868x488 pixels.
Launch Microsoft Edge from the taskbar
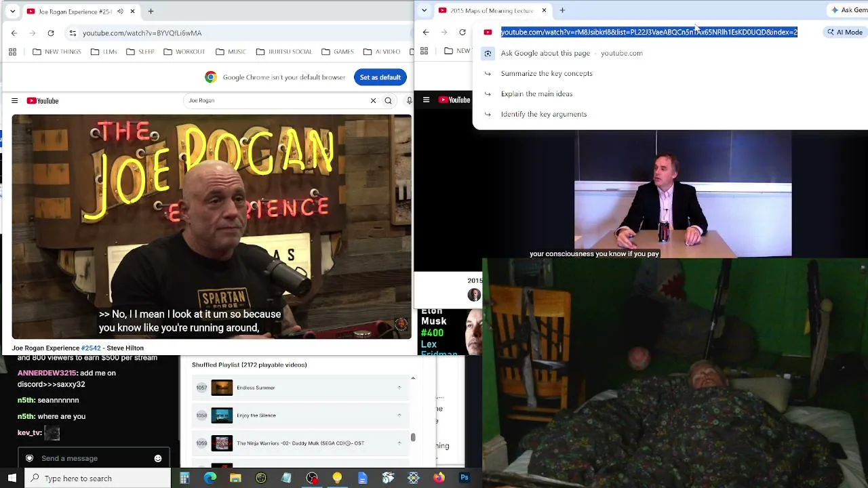pos(210,479)
